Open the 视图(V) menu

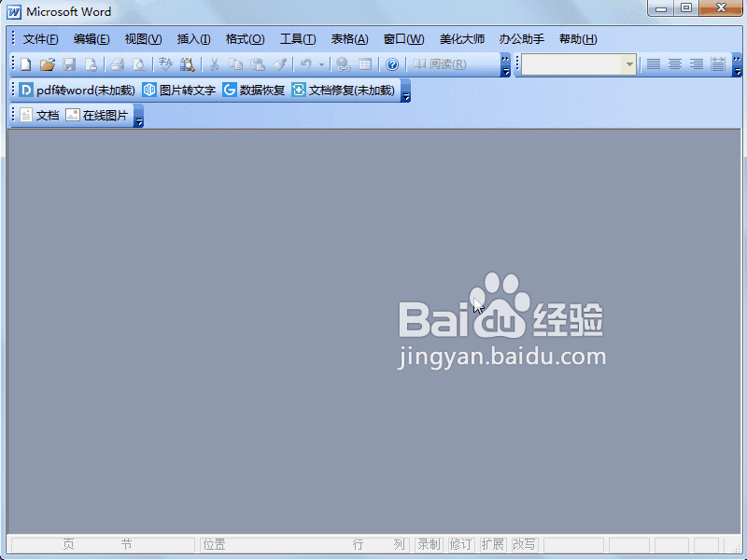coord(143,39)
